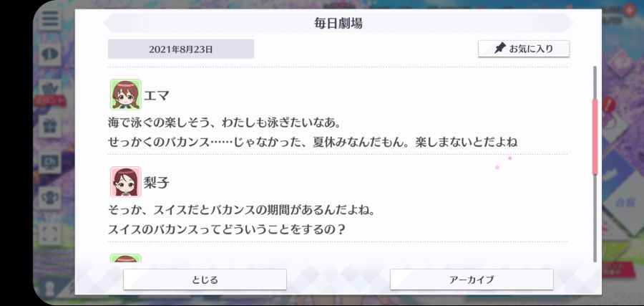644x306 pixels.
Task: Open the hamburger menu icon
Action: [x=50, y=19]
